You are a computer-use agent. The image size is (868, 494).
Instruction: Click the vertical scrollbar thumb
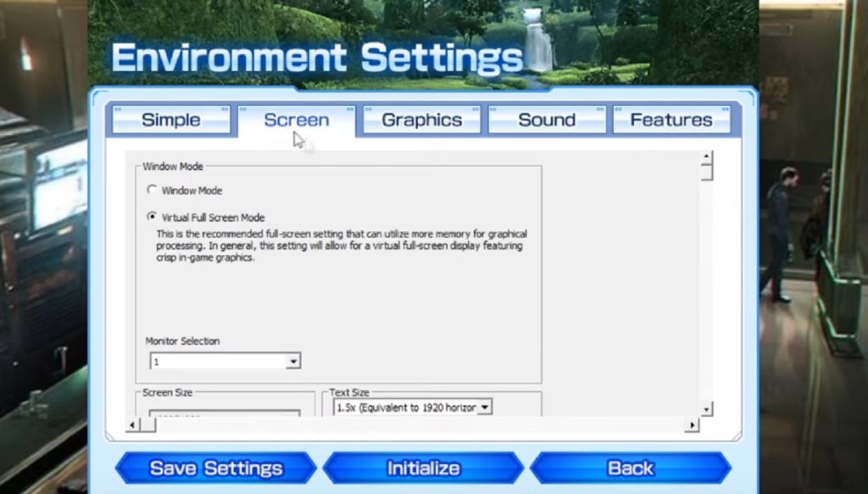pyautogui.click(x=706, y=174)
